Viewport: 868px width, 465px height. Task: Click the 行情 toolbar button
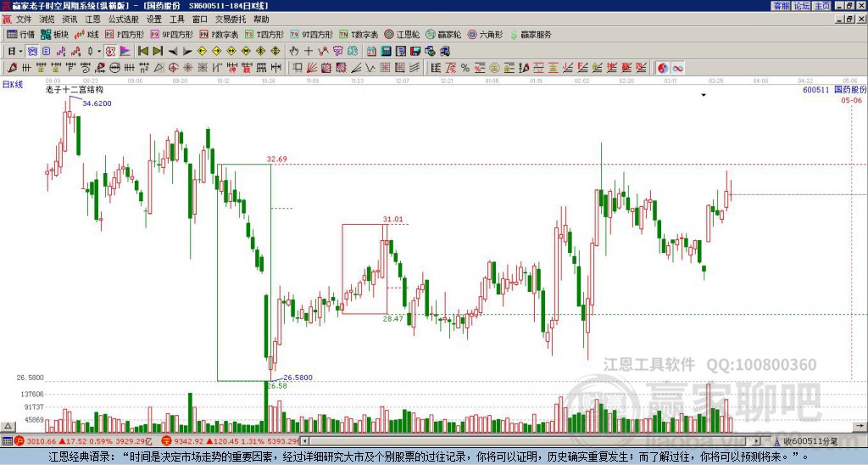click(x=21, y=34)
